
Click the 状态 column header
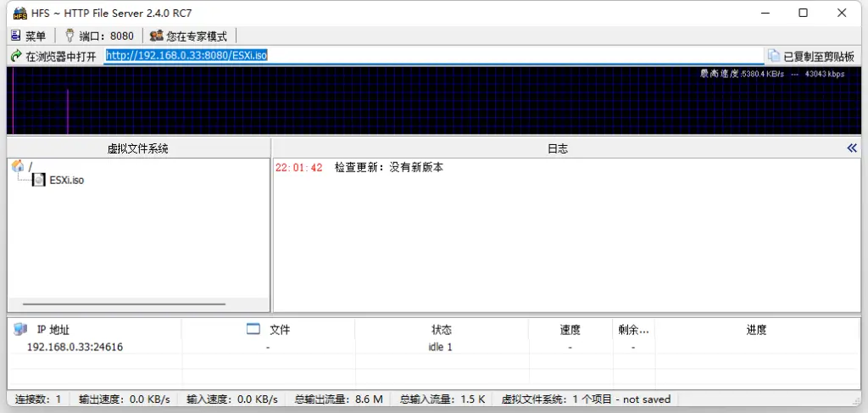[x=441, y=330]
